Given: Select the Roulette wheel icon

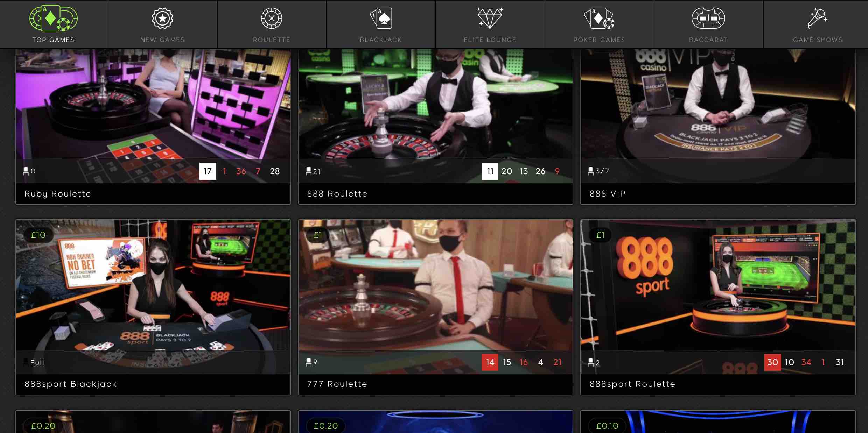Looking at the screenshot, I should click(x=272, y=18).
